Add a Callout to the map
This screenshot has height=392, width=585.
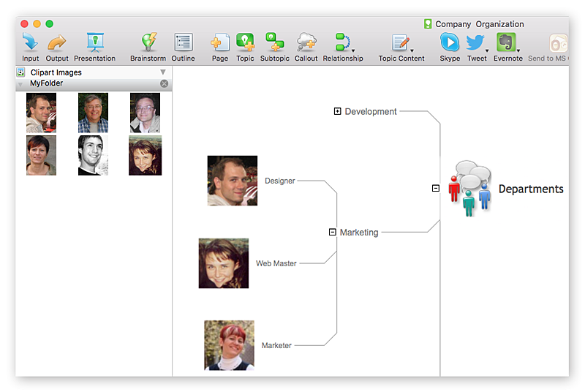point(306,47)
